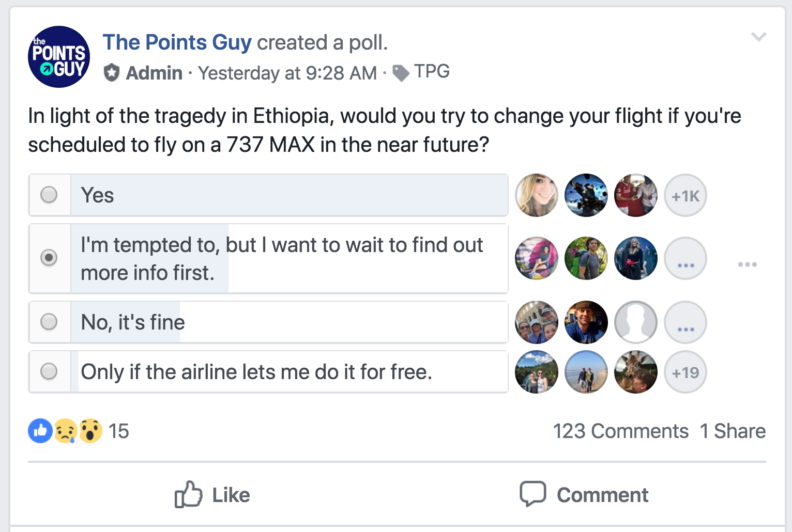Open the post options chevron menu

758,37
